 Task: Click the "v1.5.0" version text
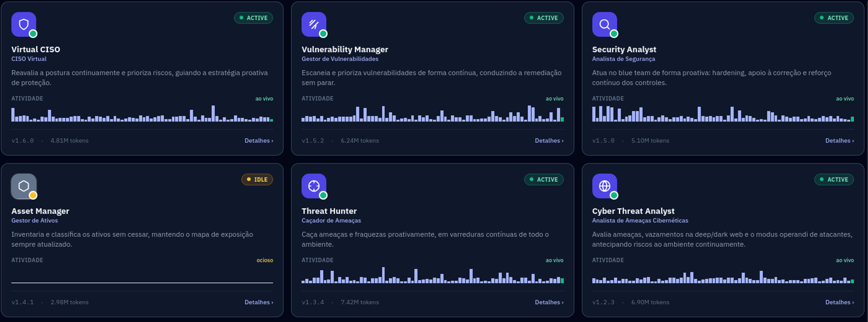[x=603, y=141]
